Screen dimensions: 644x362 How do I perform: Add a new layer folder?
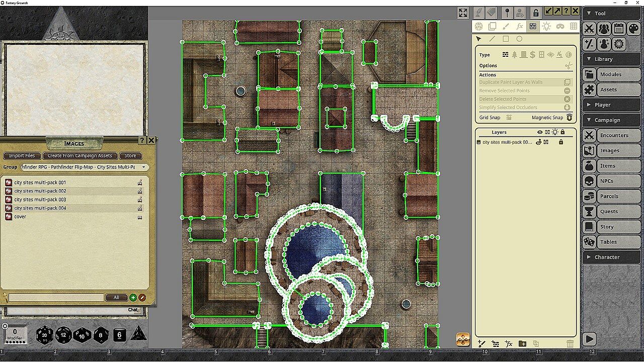(x=522, y=343)
